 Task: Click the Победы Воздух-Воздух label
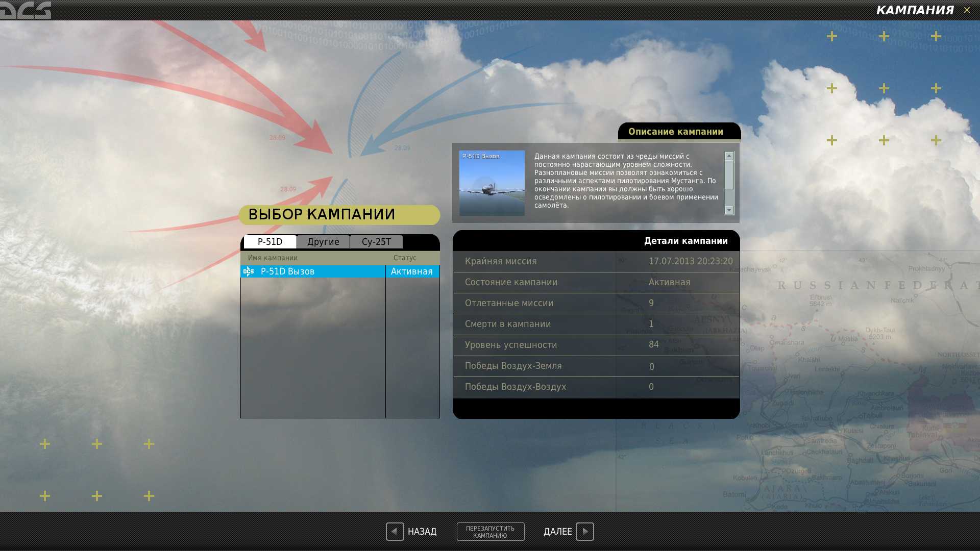tap(516, 387)
